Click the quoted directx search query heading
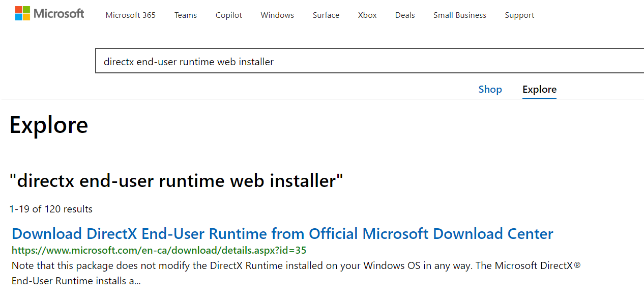This screenshot has width=644, height=297. 176,180
